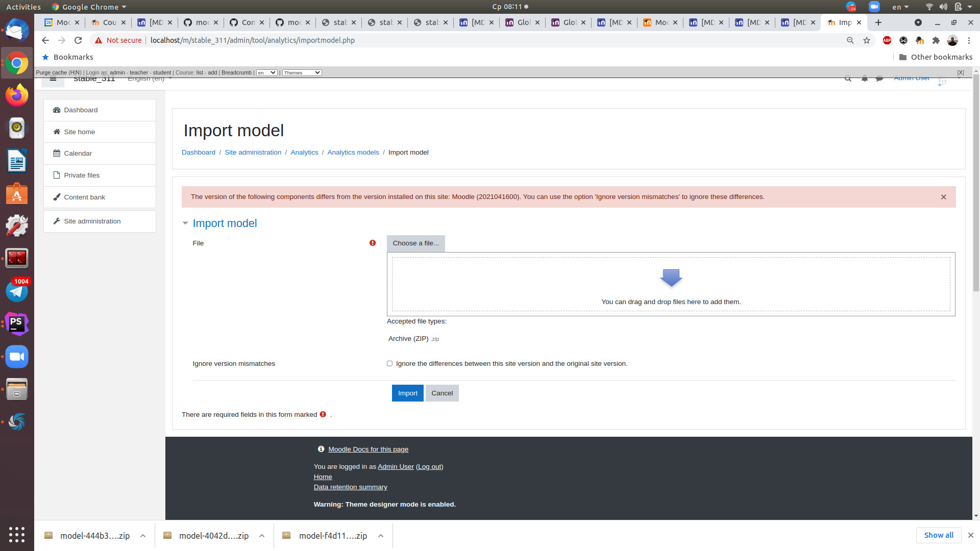980x551 pixels.
Task: Open Site home in sidebar
Action: 100,132
